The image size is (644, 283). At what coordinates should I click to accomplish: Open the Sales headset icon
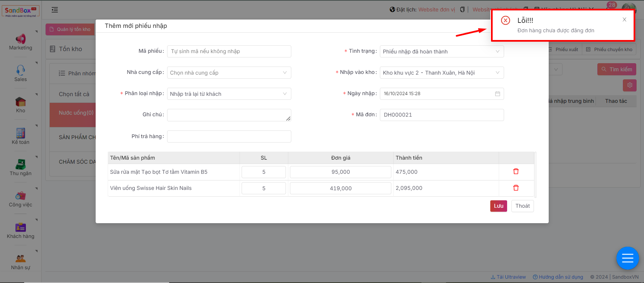pyautogui.click(x=20, y=70)
